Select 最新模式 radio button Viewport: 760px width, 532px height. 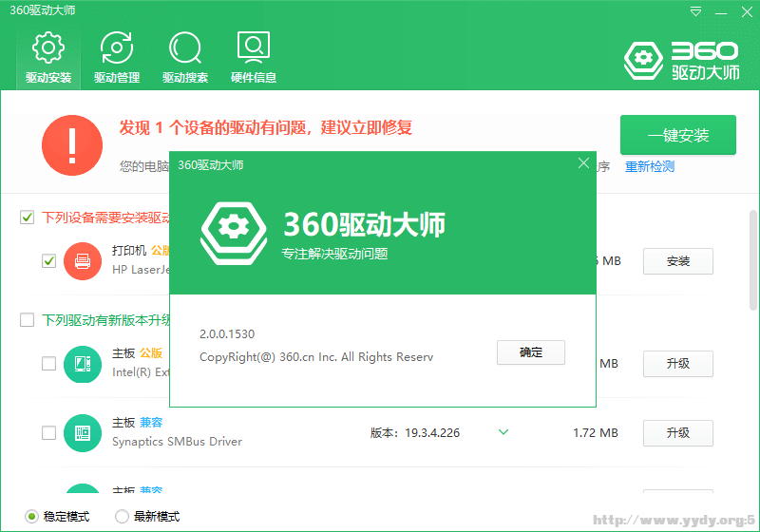tap(122, 517)
